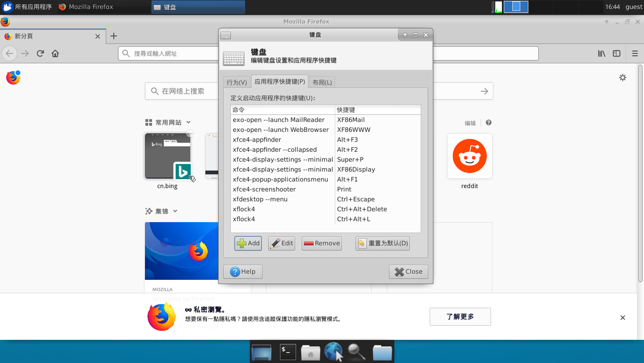Open the new tab page settings gear
The height and width of the screenshot is (363, 644).
tap(623, 77)
